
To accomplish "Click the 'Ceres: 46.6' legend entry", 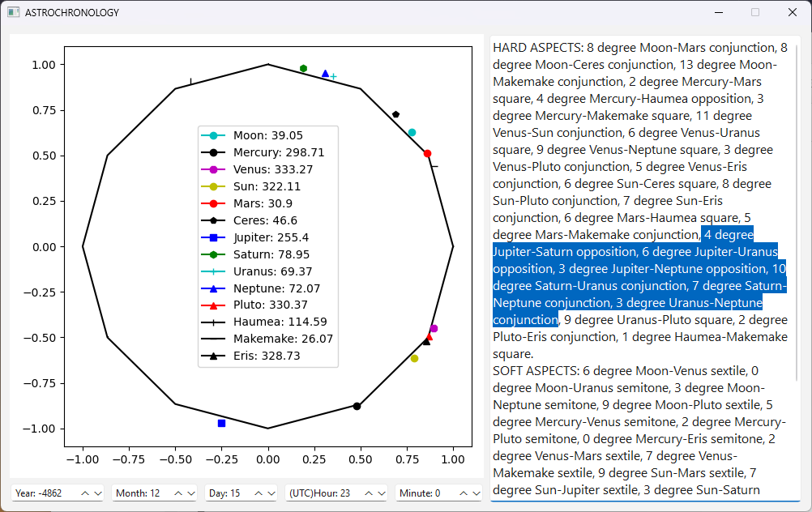I will [249, 220].
